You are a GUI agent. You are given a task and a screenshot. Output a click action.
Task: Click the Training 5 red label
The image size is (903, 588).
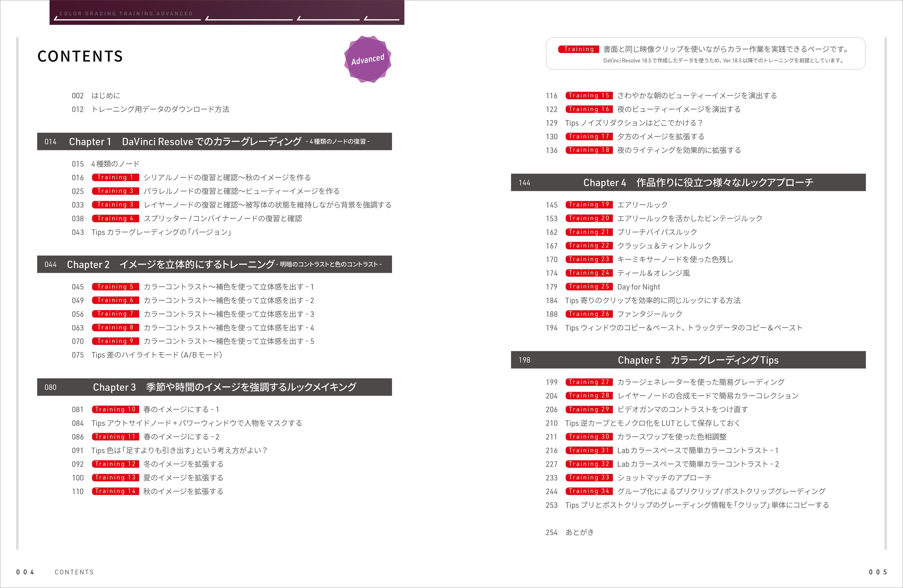point(116,286)
